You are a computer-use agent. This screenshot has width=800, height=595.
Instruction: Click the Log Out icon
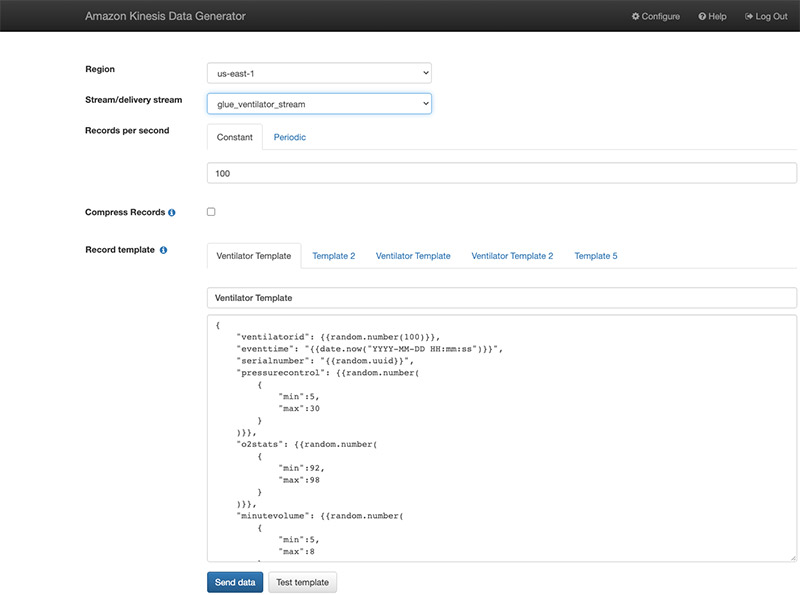[748, 16]
